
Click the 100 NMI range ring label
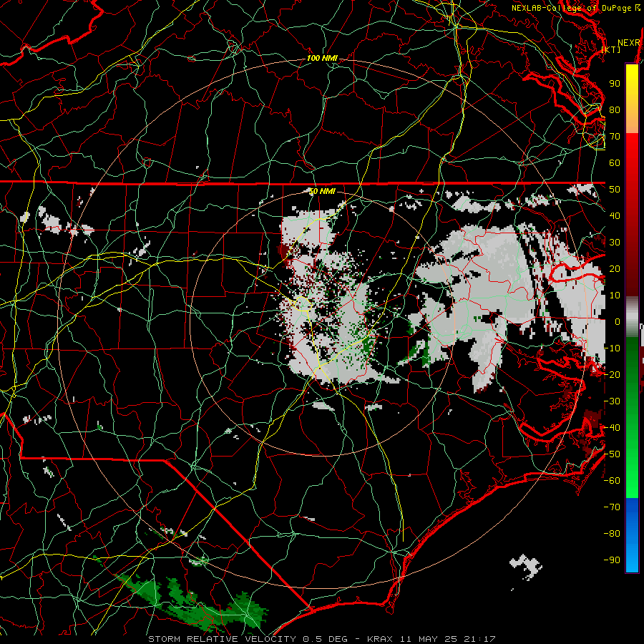coord(323,59)
